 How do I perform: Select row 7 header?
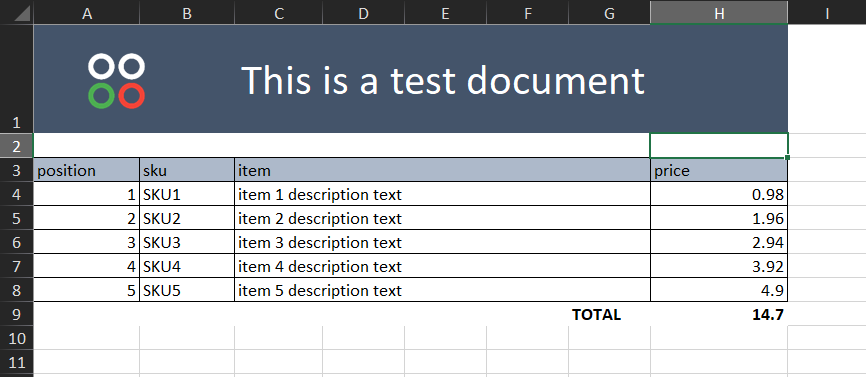tap(17, 266)
